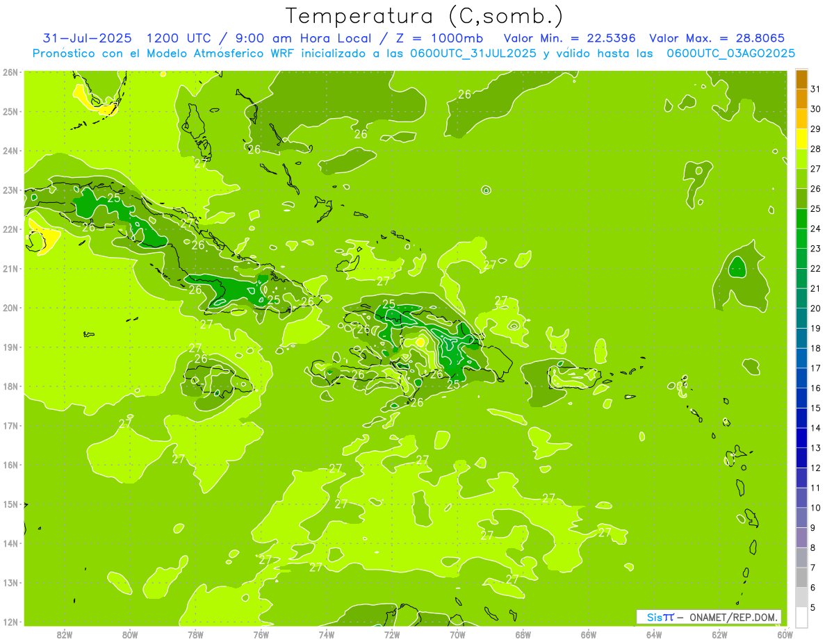Click the orange legend segment between 30 and 31

click(x=801, y=99)
